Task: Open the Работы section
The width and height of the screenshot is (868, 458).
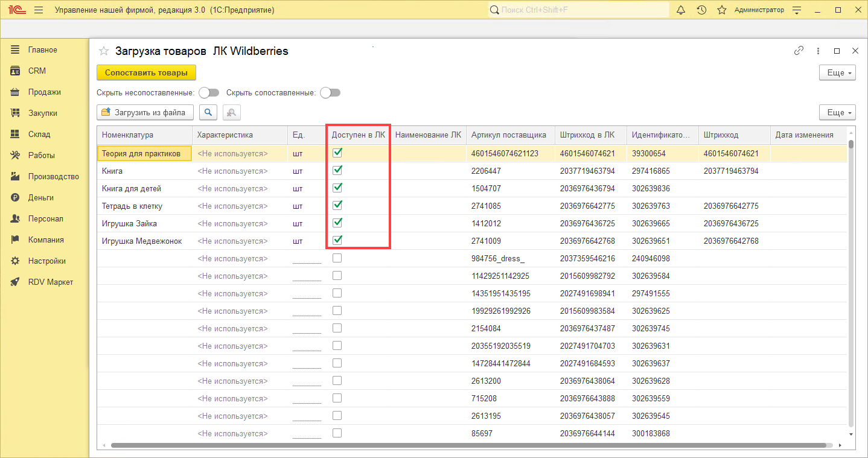Action: pyautogui.click(x=41, y=155)
